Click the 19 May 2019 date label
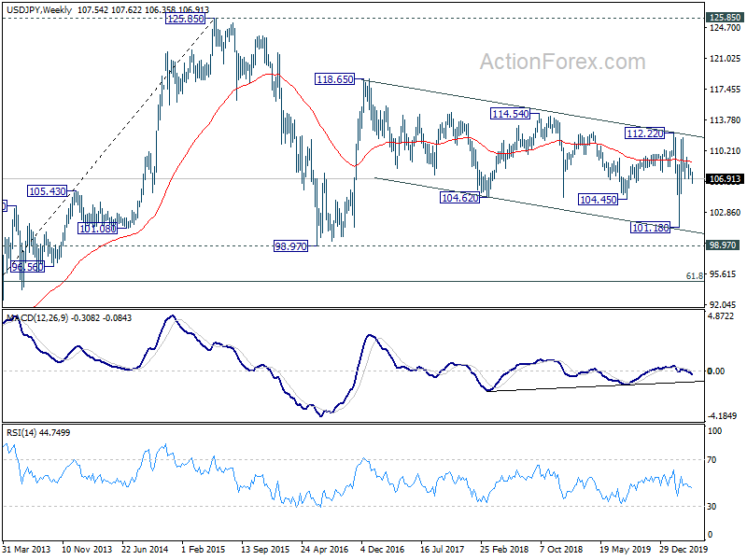This screenshot has width=747, height=560. [624, 549]
